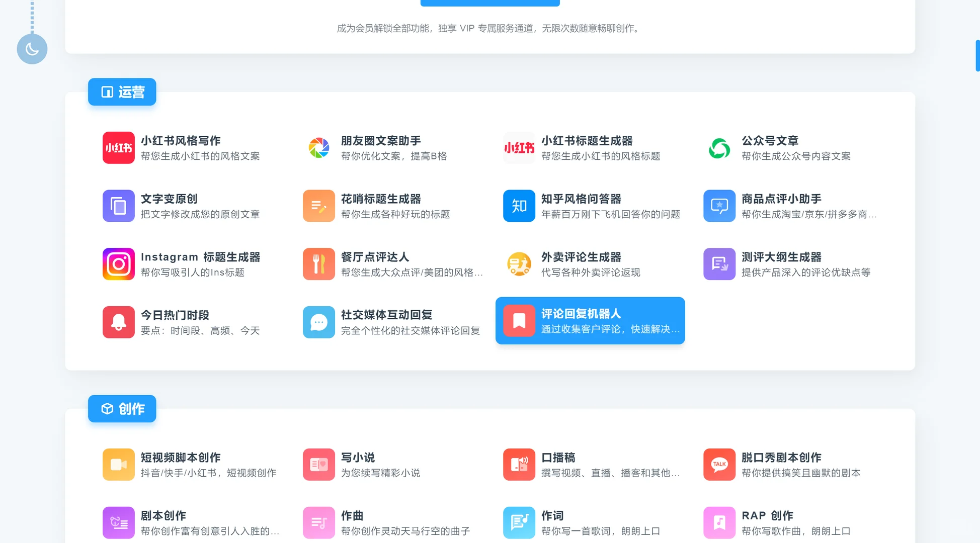Select the 短视频脚本创作 video icon

point(118,464)
